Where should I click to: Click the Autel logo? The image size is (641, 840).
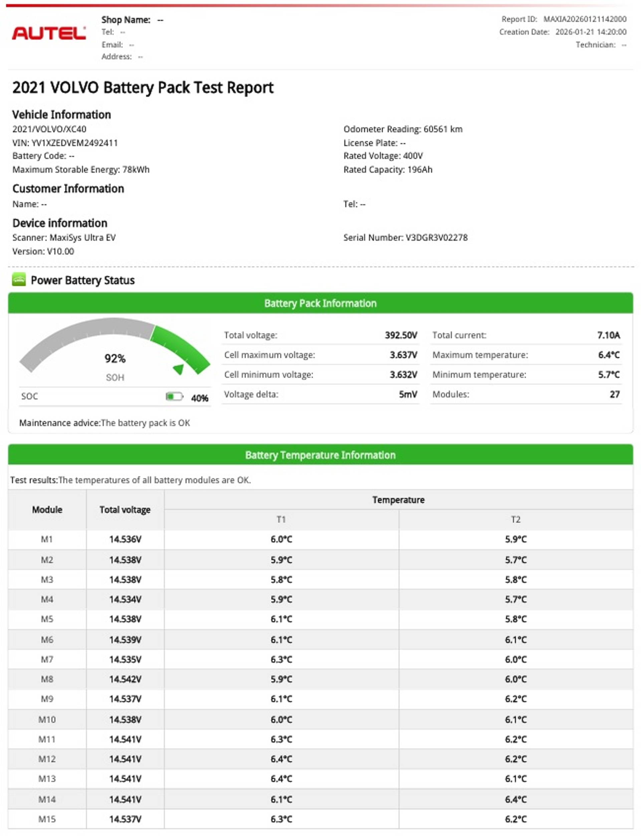48,34
